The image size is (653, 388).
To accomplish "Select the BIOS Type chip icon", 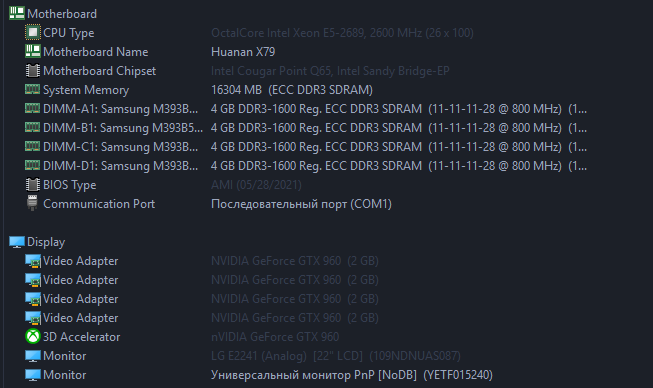I will click(32, 184).
